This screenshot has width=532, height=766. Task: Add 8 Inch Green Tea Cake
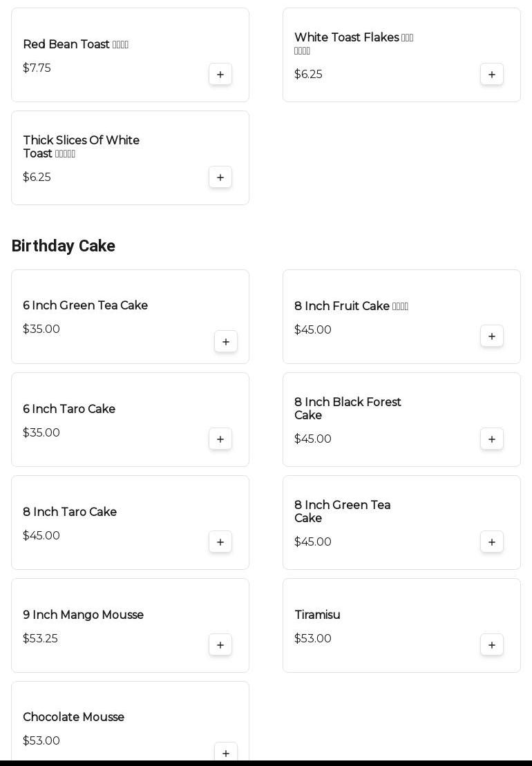pos(492,542)
